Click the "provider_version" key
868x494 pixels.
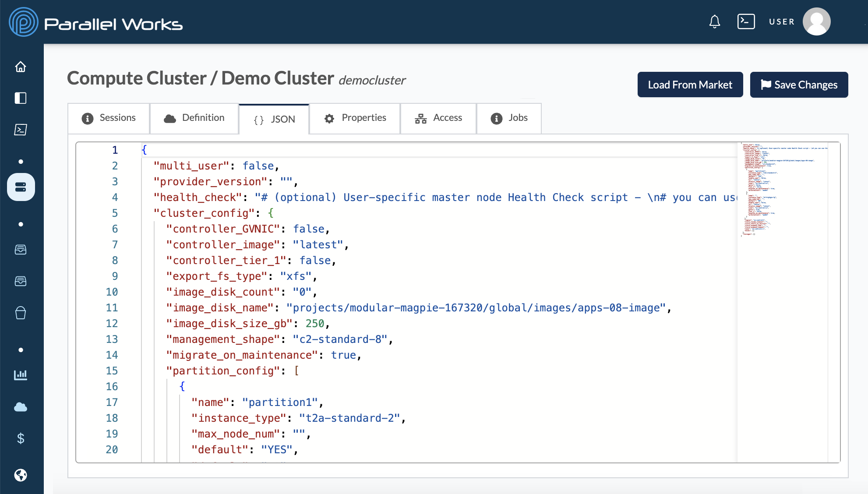click(x=211, y=182)
